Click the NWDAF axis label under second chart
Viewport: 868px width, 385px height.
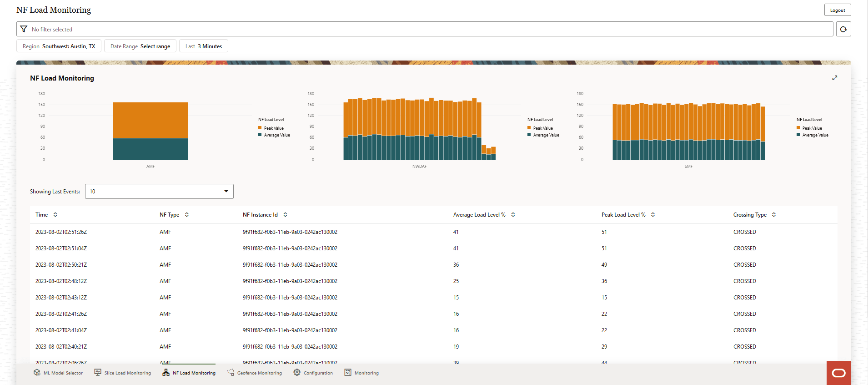(x=420, y=167)
